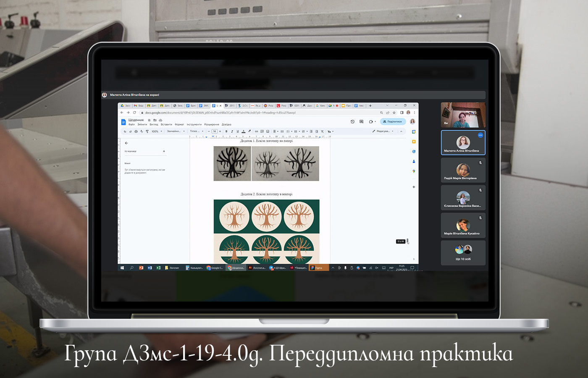
Task: Decrease the font size
Action: 209,131
